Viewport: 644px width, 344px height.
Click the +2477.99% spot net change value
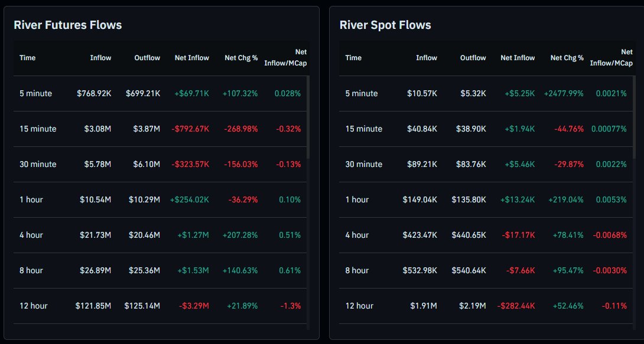564,93
